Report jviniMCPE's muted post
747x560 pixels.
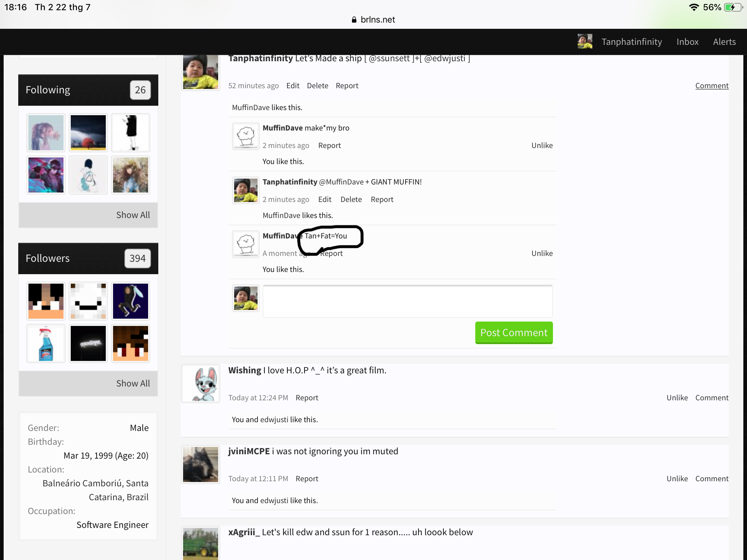(307, 479)
